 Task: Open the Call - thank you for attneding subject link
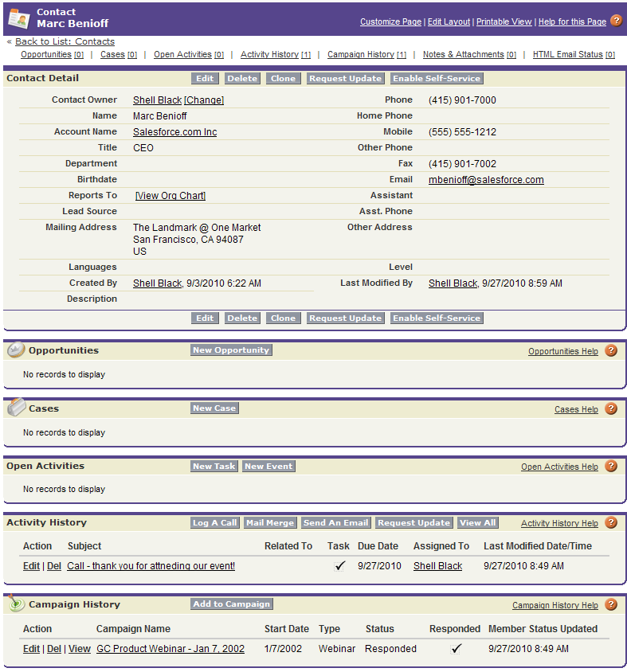[151, 566]
